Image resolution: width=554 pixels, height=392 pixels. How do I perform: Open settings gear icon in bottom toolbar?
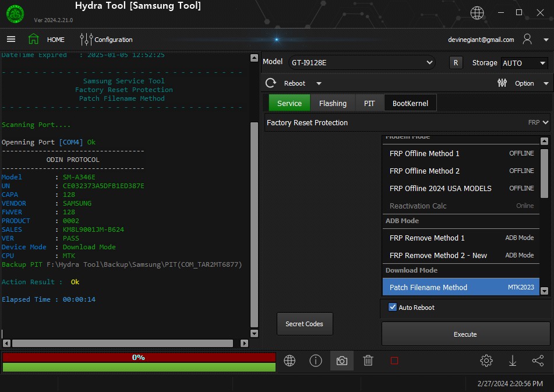[x=486, y=361]
